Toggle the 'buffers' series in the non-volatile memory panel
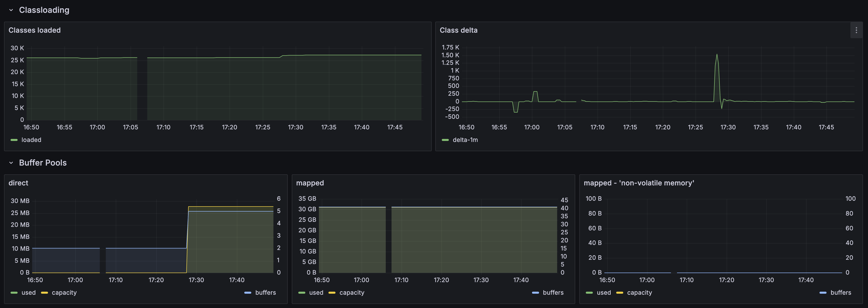Screen dimensions: 868x308 841,292
